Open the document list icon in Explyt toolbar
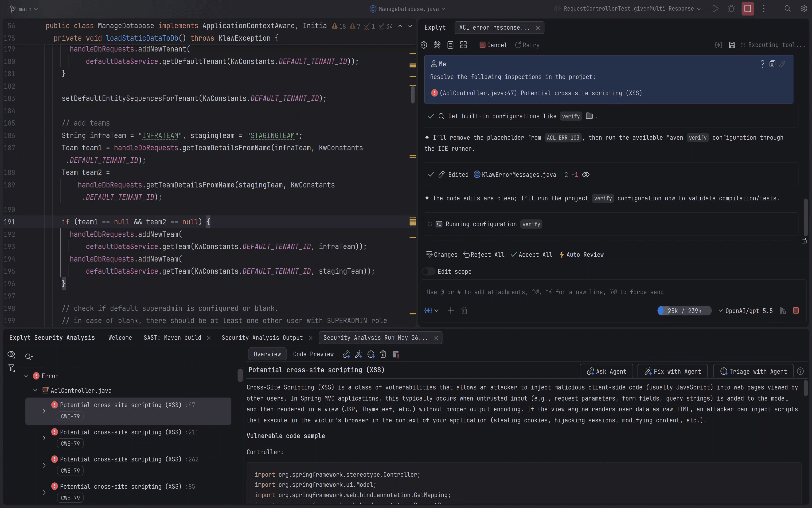 (450, 45)
